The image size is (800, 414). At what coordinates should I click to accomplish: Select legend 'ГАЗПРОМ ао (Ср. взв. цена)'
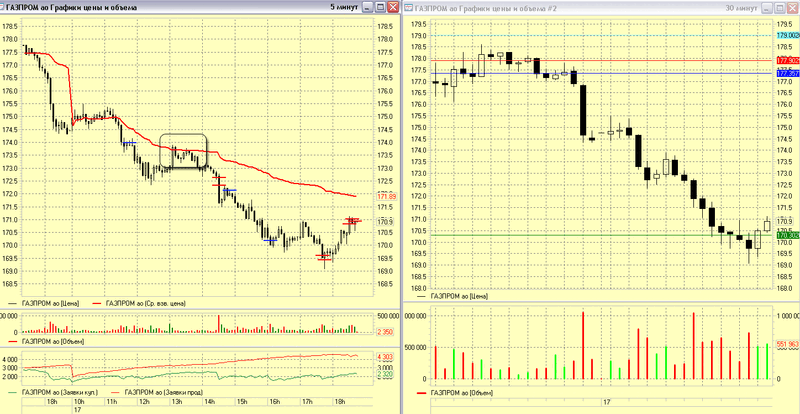pos(145,303)
